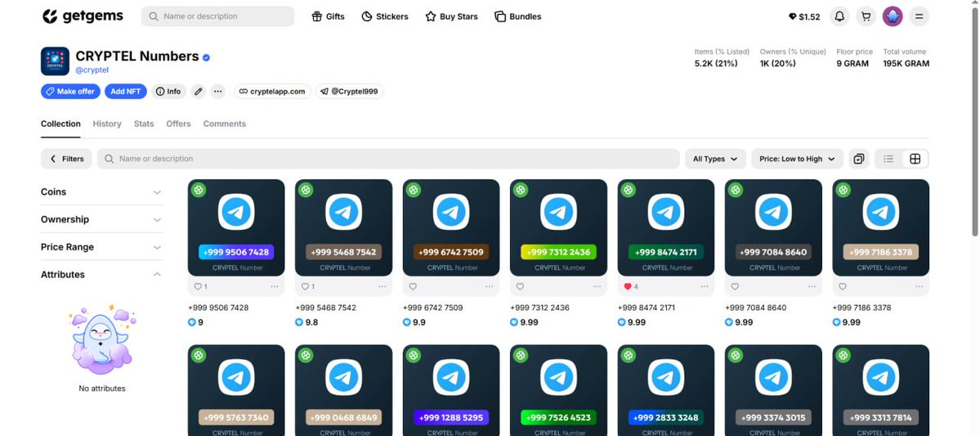Open the three-dot more options beside Info
This screenshot has width=980, height=436.
[x=217, y=92]
